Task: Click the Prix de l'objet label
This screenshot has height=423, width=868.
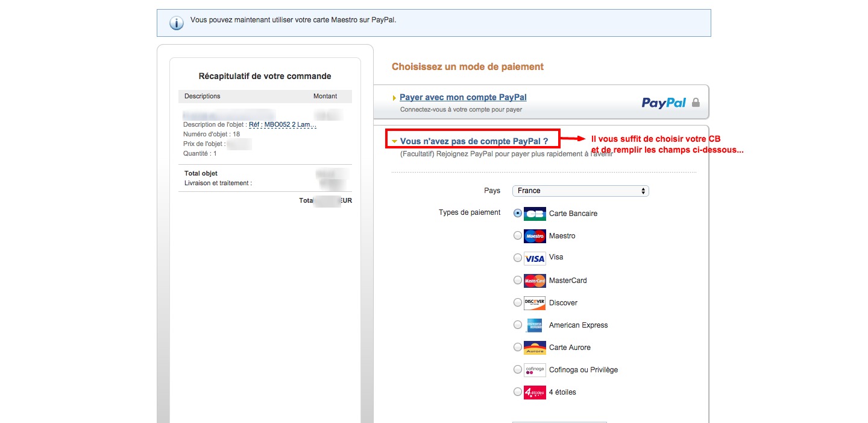Action: (x=204, y=144)
